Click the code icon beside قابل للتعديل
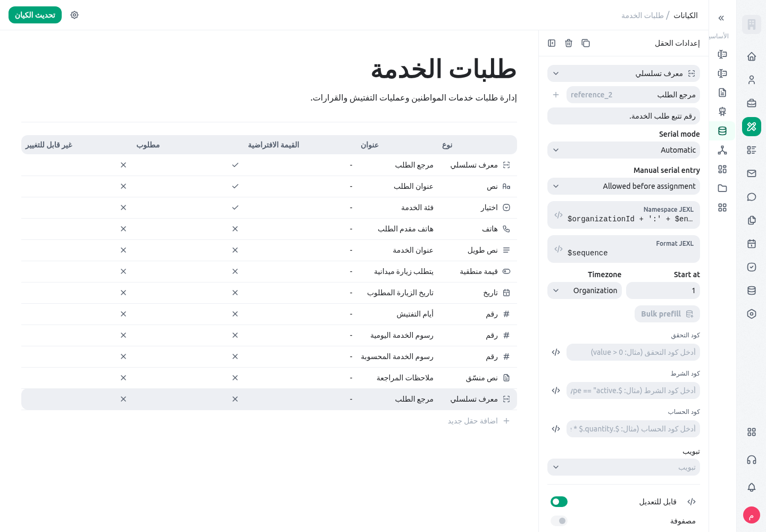The width and height of the screenshot is (766, 532). pos(692,502)
